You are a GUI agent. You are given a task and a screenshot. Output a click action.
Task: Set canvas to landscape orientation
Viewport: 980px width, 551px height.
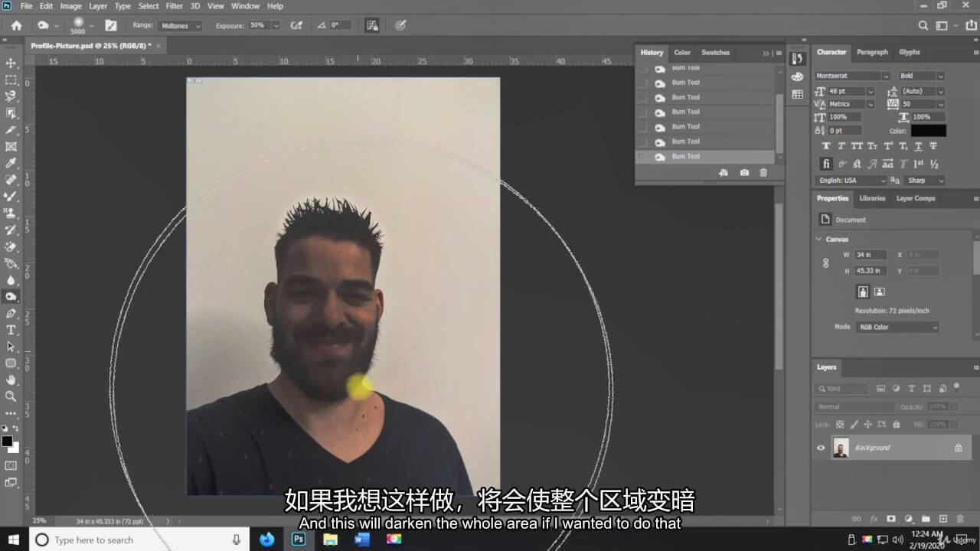coord(880,292)
